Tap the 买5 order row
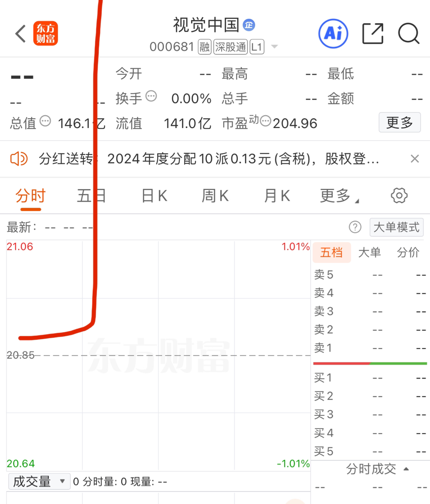The width and height of the screenshot is (430, 504). [370, 452]
